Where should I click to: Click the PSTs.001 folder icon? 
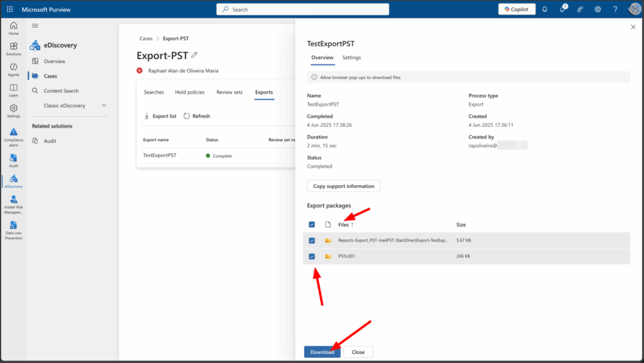pos(328,256)
